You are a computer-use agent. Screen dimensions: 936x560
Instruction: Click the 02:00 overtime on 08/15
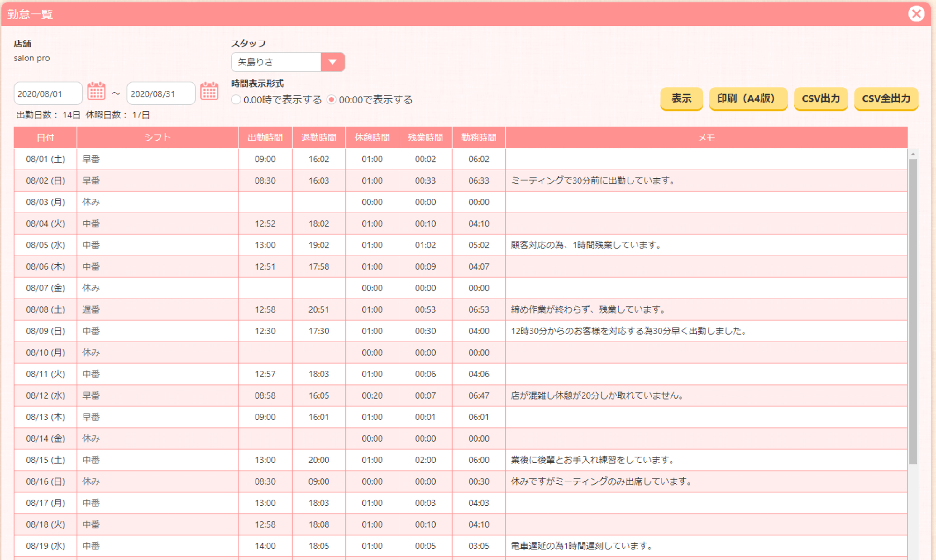point(425,460)
